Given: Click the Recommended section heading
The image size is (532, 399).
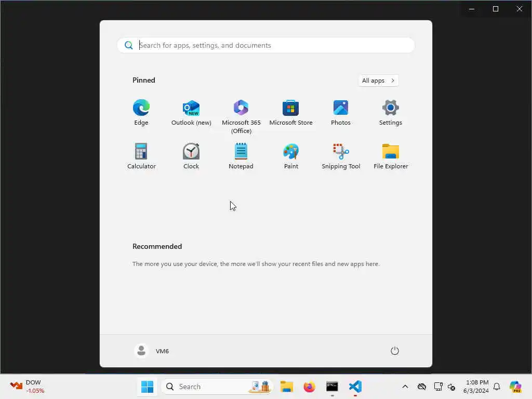Looking at the screenshot, I should (x=157, y=246).
